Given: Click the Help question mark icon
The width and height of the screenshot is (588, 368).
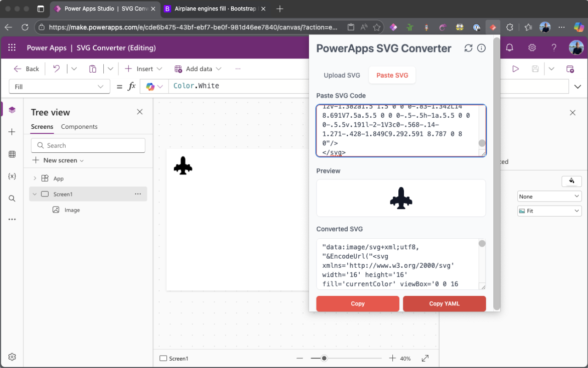Looking at the screenshot, I should [x=554, y=48].
